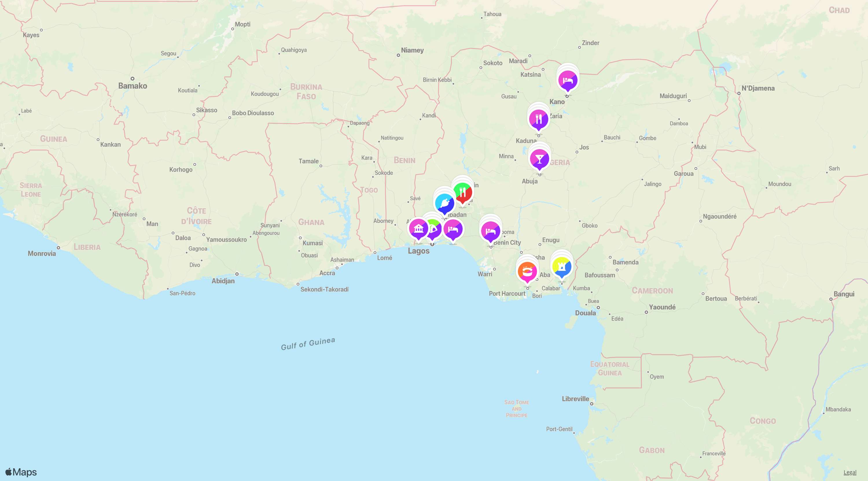Click the Apple Maps logo
Viewport: 868px width, 481px height.
(x=21, y=472)
